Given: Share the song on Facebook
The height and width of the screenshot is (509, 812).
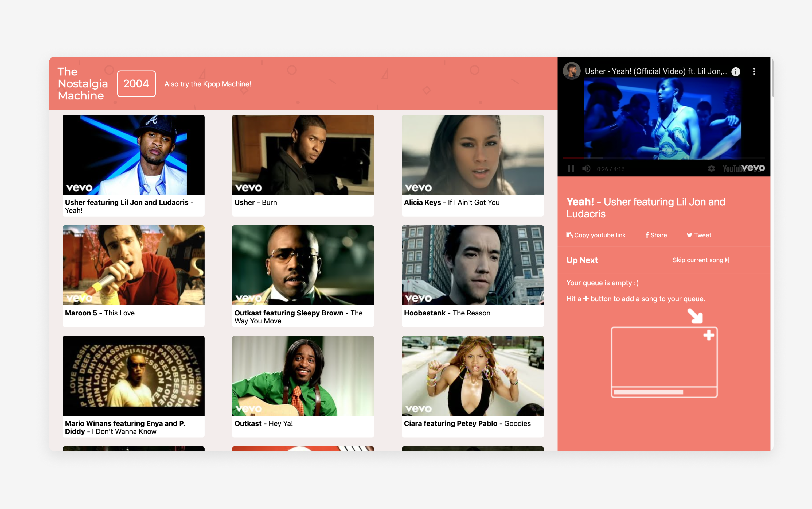Looking at the screenshot, I should point(656,235).
